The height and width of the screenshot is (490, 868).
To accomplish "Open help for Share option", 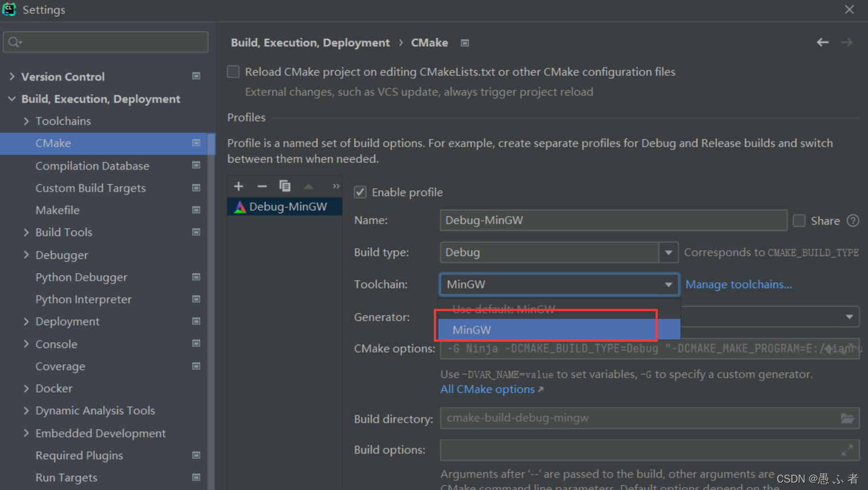I will coord(853,221).
